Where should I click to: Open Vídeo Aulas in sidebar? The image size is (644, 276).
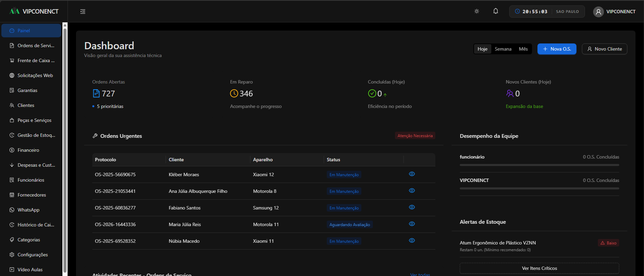pyautogui.click(x=31, y=270)
